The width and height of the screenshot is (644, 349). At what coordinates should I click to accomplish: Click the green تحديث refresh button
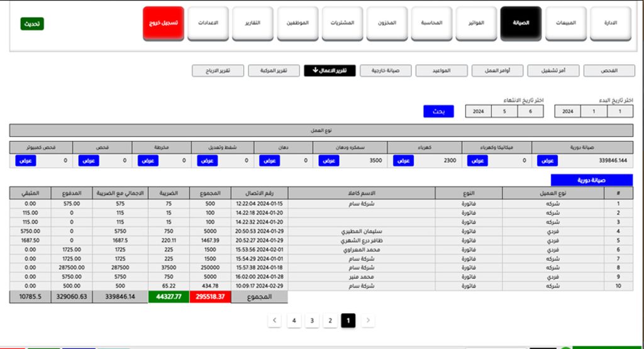(x=32, y=24)
